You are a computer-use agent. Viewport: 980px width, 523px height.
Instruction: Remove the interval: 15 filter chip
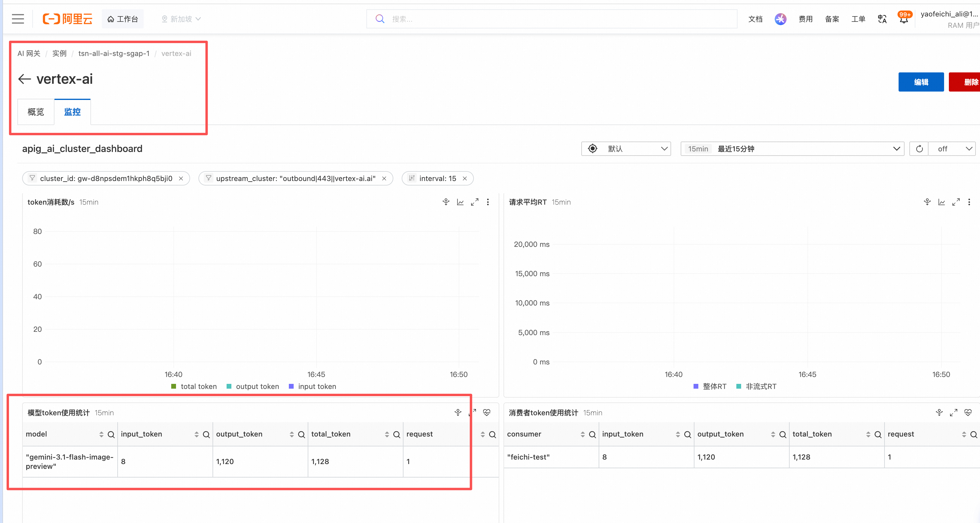tap(465, 178)
